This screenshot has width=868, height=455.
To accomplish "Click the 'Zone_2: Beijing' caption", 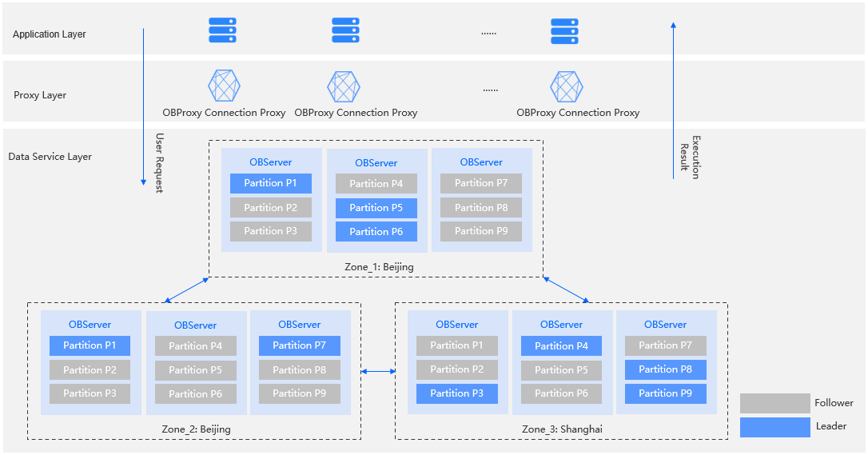I will click(196, 429).
